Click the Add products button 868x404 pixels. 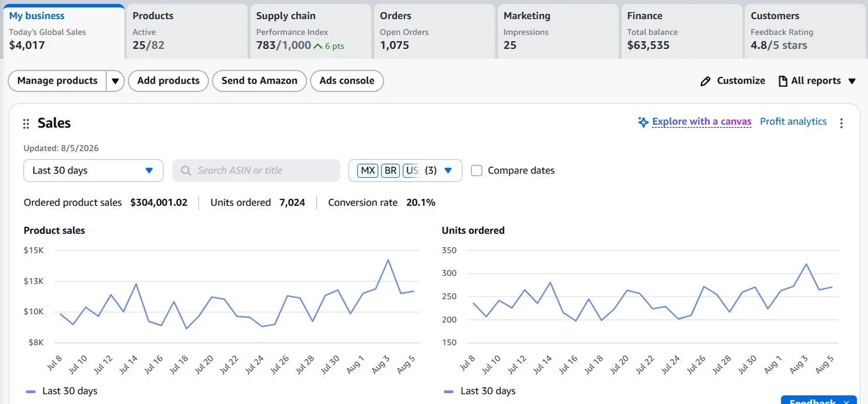(x=168, y=81)
